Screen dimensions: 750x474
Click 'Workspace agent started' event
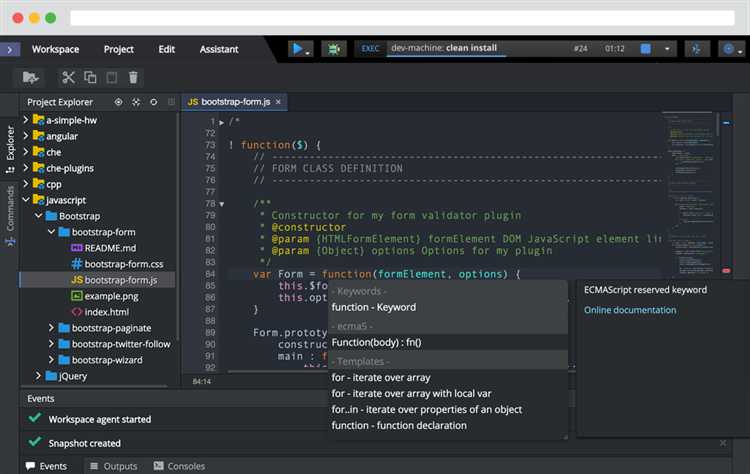click(99, 419)
